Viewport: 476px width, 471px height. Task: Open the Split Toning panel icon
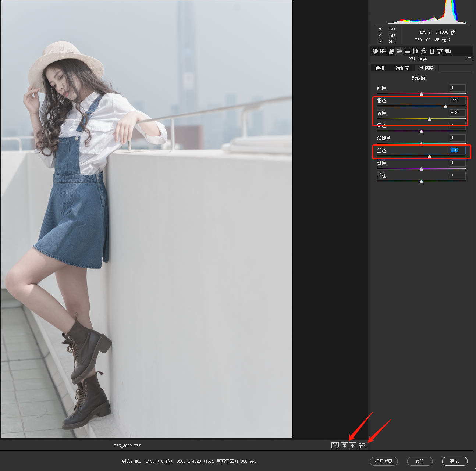[x=408, y=51]
